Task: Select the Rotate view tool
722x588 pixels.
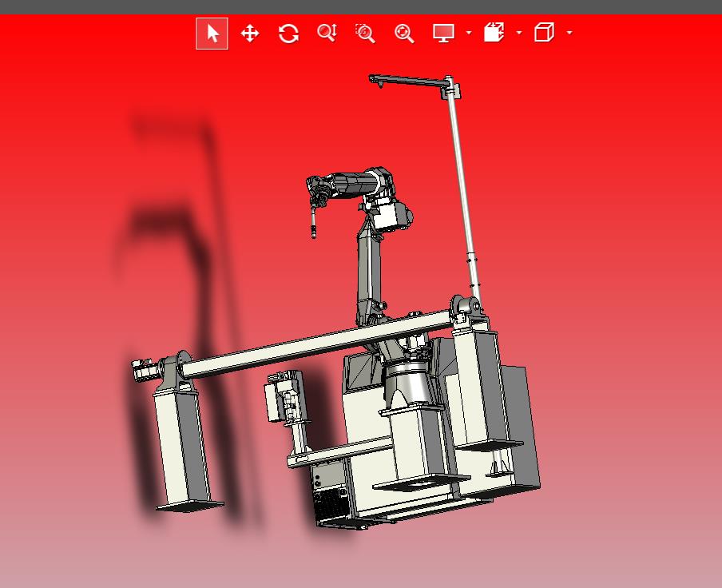Action: click(288, 33)
